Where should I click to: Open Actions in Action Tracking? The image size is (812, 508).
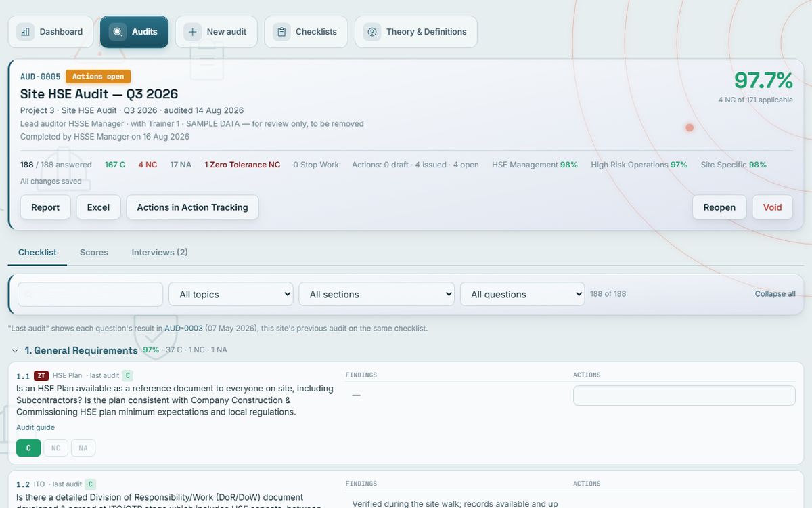point(193,207)
